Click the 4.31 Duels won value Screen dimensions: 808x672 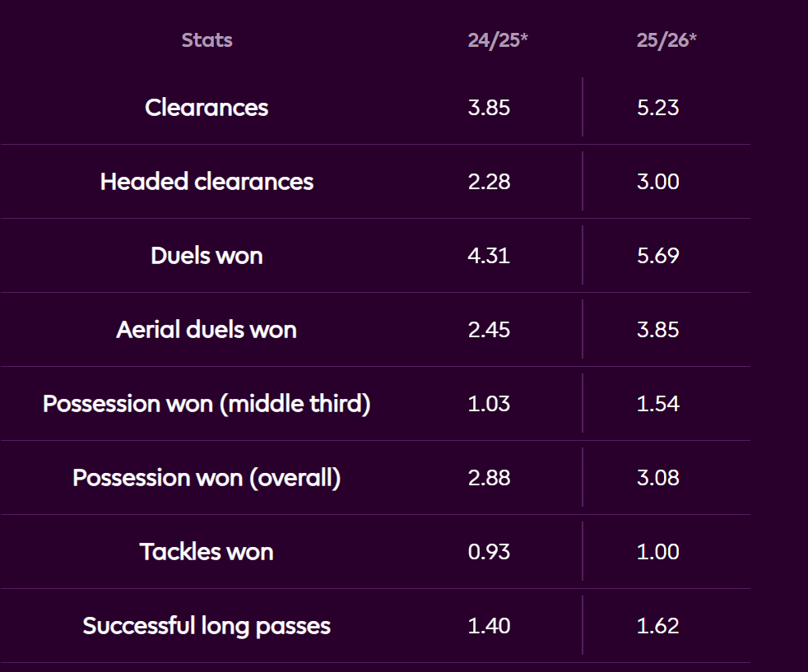(489, 256)
